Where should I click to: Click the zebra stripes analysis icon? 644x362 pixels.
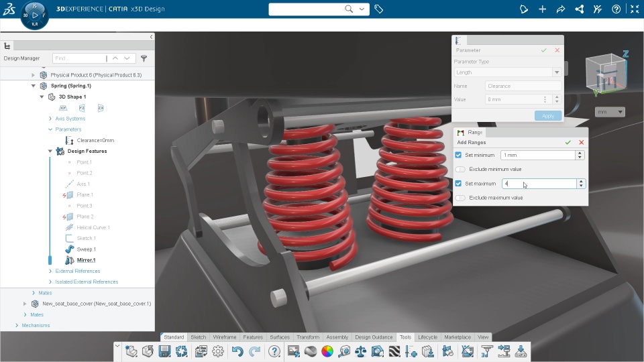pos(394,351)
